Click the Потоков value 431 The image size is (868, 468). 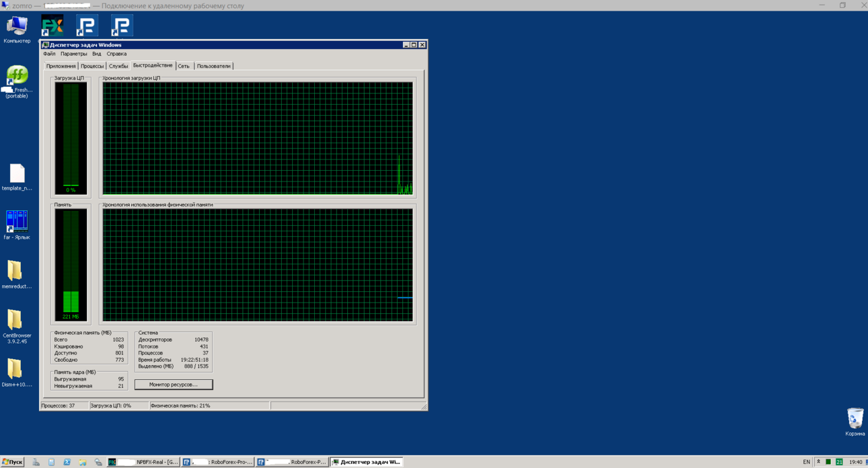[203, 346]
